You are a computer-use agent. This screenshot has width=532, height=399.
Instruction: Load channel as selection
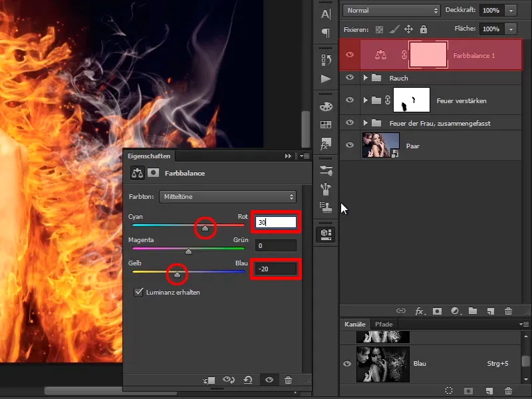point(449,390)
